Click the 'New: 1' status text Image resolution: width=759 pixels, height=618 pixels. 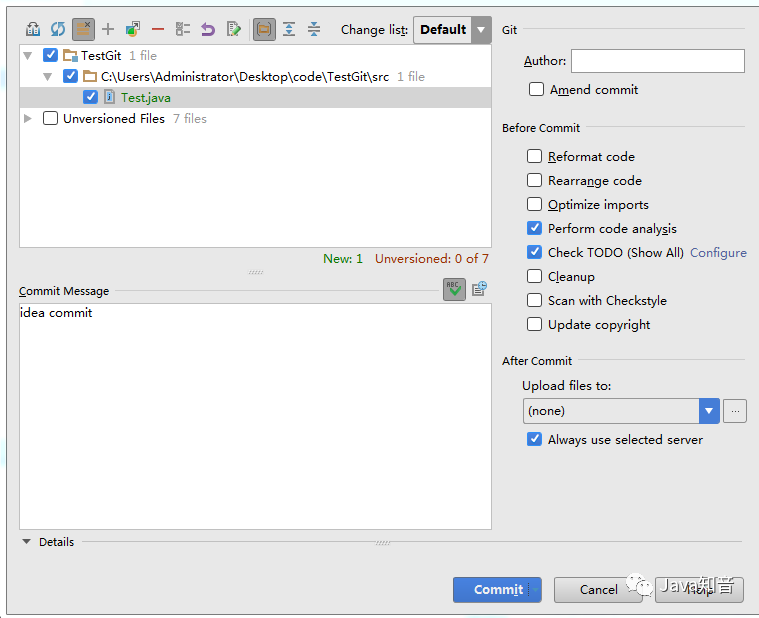tap(343, 258)
